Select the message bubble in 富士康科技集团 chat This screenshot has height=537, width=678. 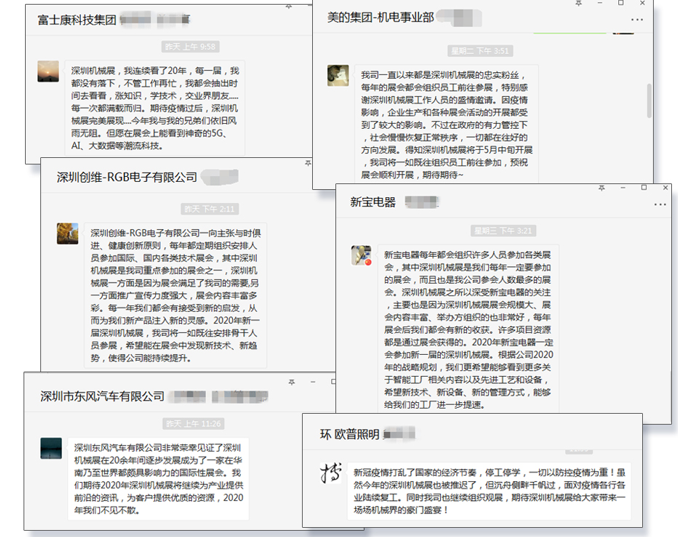155,108
